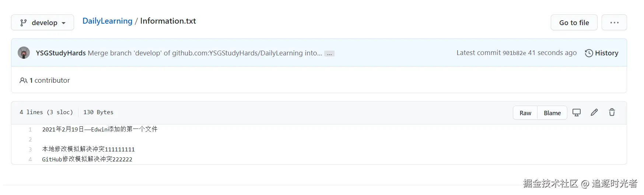Select line number 2
This screenshot has width=644, height=195.
click(x=30, y=139)
